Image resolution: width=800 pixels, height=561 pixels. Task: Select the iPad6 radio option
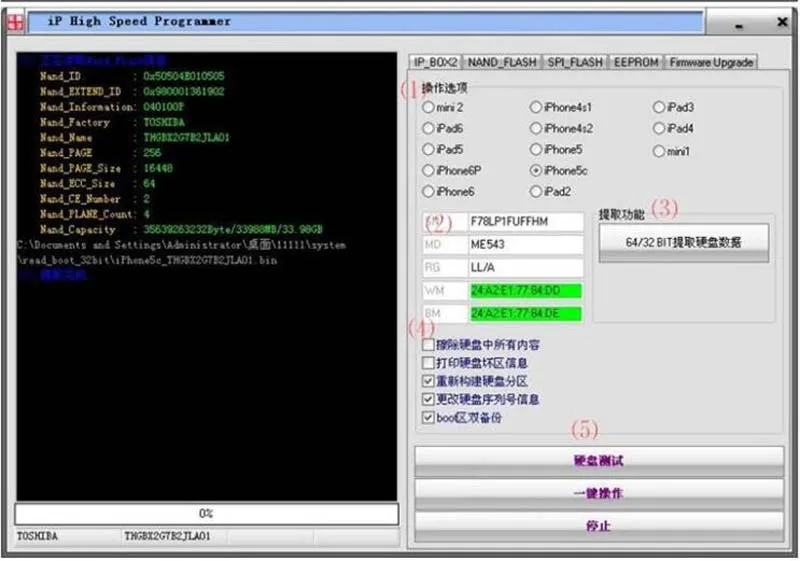pyautogui.click(x=443, y=129)
